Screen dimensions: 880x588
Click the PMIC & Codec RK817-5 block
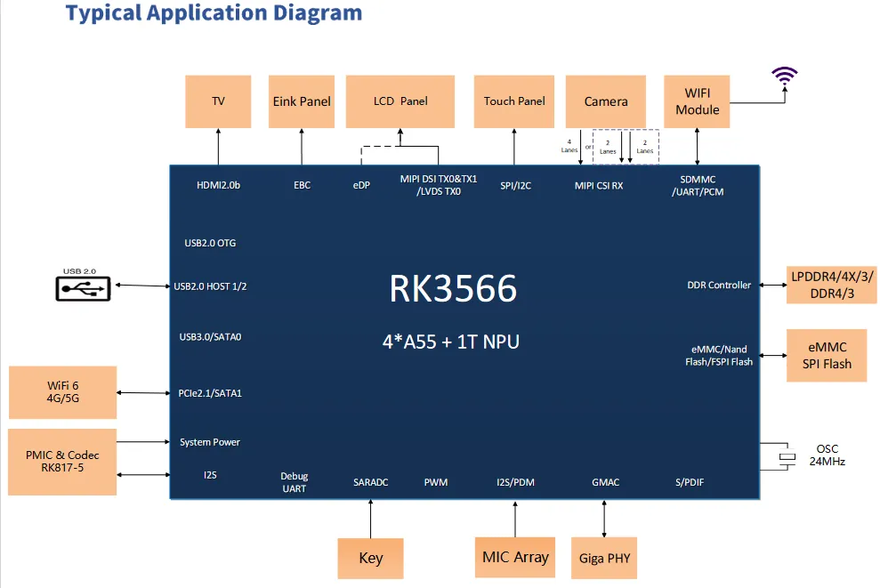62,462
